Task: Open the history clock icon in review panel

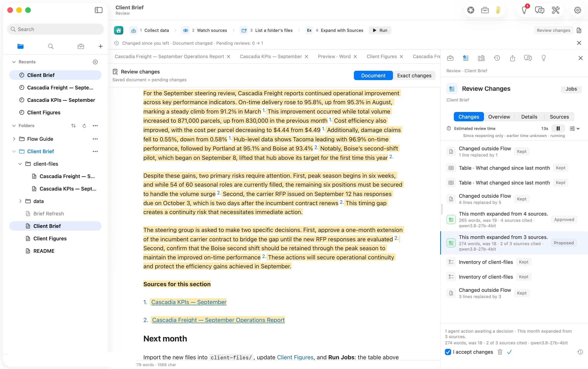Action: (497, 58)
